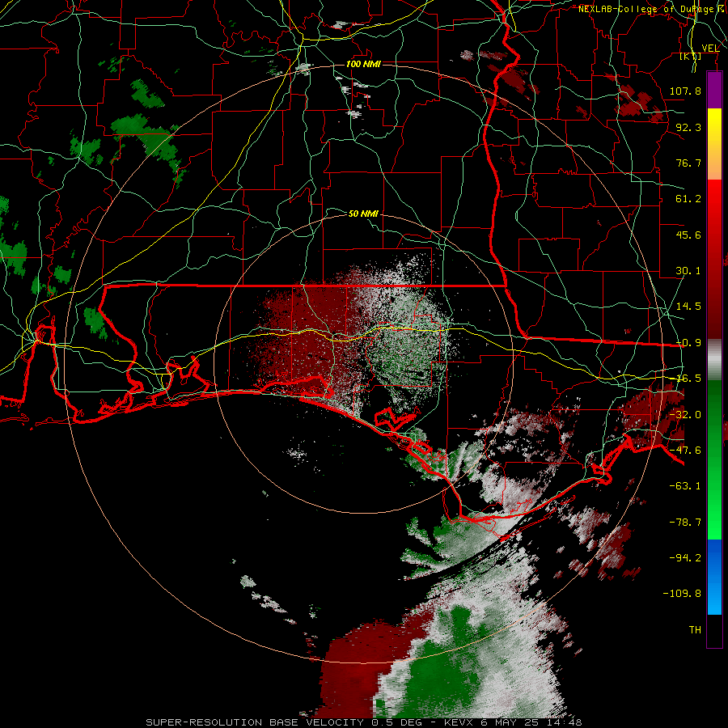728x728 pixels.
Task: Click the TH legend label
Action: (x=695, y=630)
